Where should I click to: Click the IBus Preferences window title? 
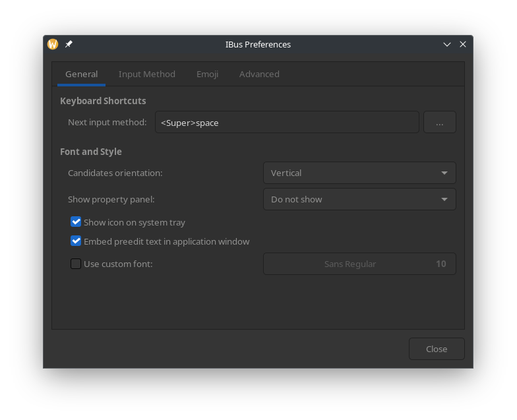[258, 45]
